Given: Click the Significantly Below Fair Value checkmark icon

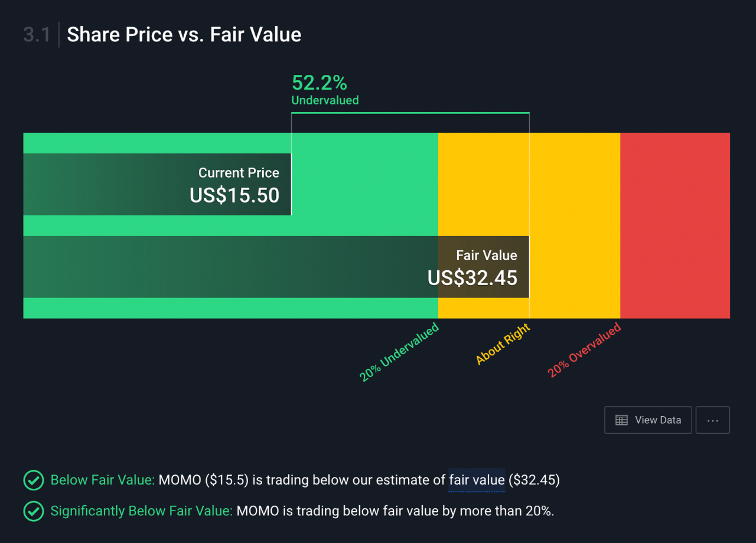Looking at the screenshot, I should [x=33, y=511].
